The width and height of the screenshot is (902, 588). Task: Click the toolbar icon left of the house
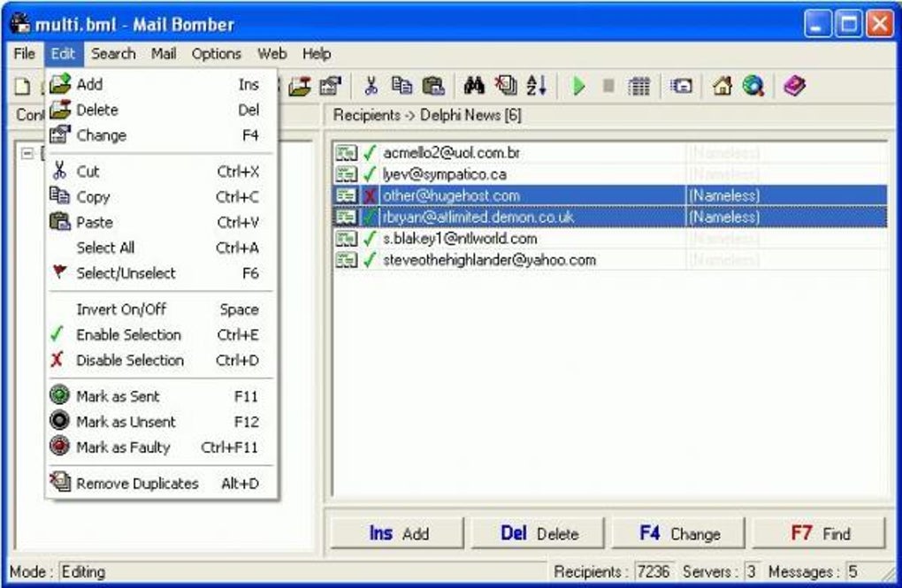click(x=681, y=87)
